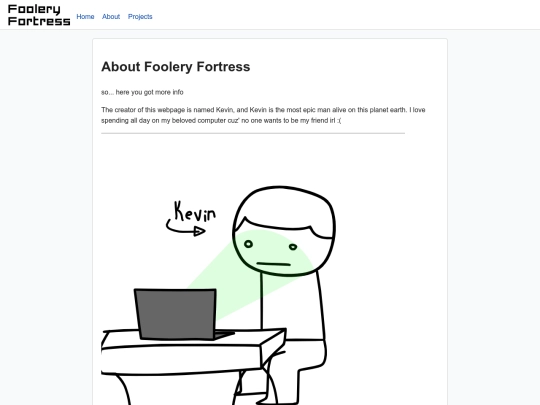The image size is (540, 405).
Task: Click the laptop's base keyboard edge
Action: pyautogui.click(x=225, y=334)
